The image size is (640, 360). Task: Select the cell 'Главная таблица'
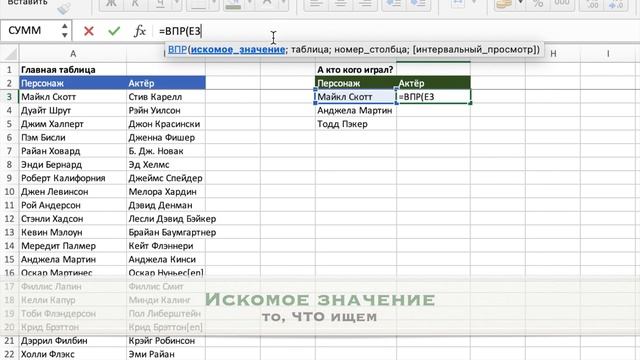(73, 70)
